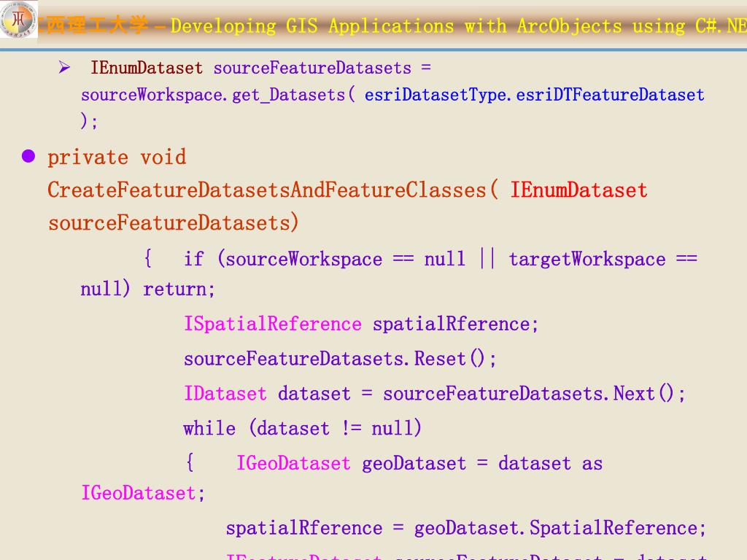Screen dimensions: 747x560
Task: Click line 'sourceFeatureDatasets.Reset();'
Action: (340, 359)
